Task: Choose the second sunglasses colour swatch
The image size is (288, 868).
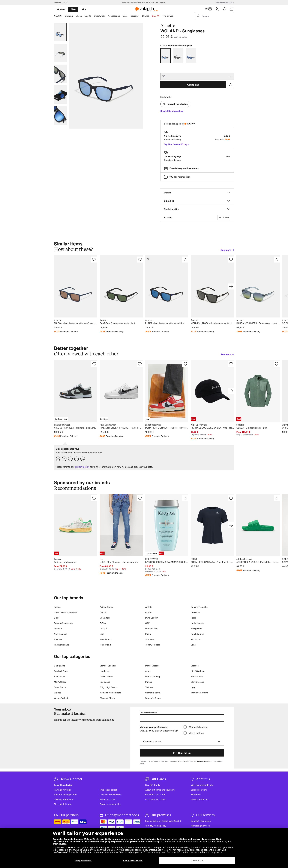Action: 178,56
